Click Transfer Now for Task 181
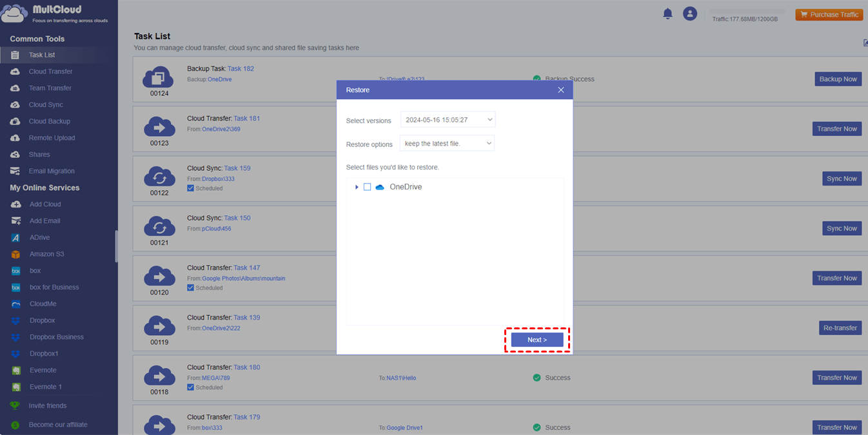The width and height of the screenshot is (868, 435). click(837, 129)
